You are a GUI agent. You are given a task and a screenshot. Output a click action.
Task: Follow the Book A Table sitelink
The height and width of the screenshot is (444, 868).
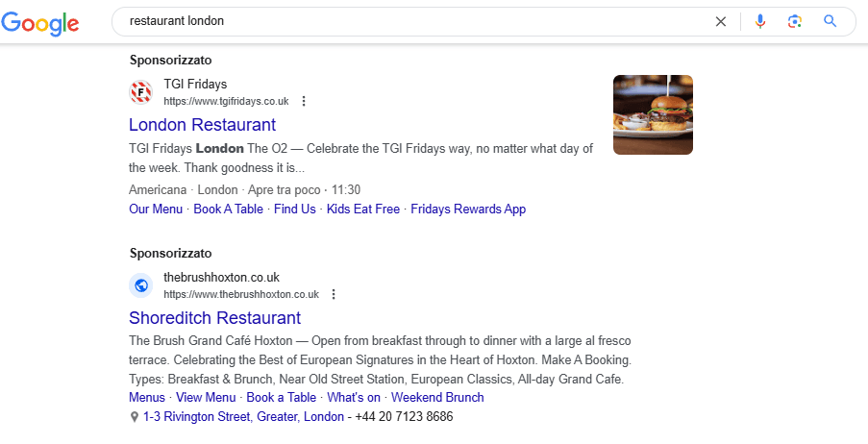(x=228, y=210)
